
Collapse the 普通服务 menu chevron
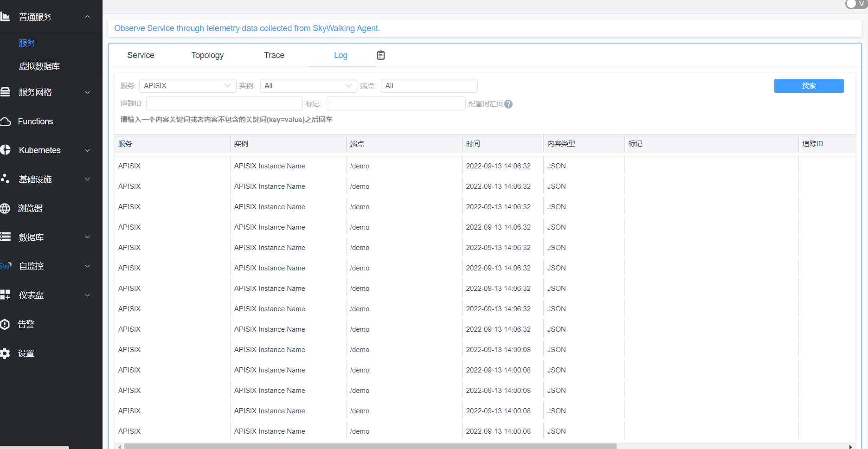click(87, 17)
